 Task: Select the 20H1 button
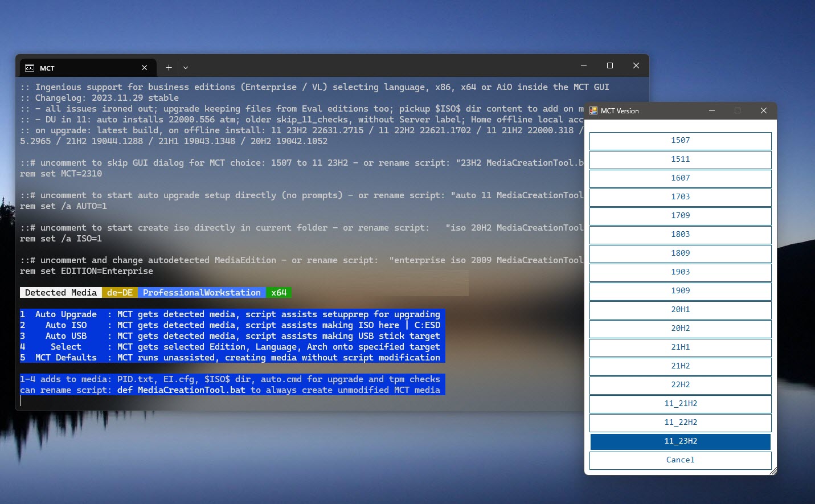(x=680, y=310)
